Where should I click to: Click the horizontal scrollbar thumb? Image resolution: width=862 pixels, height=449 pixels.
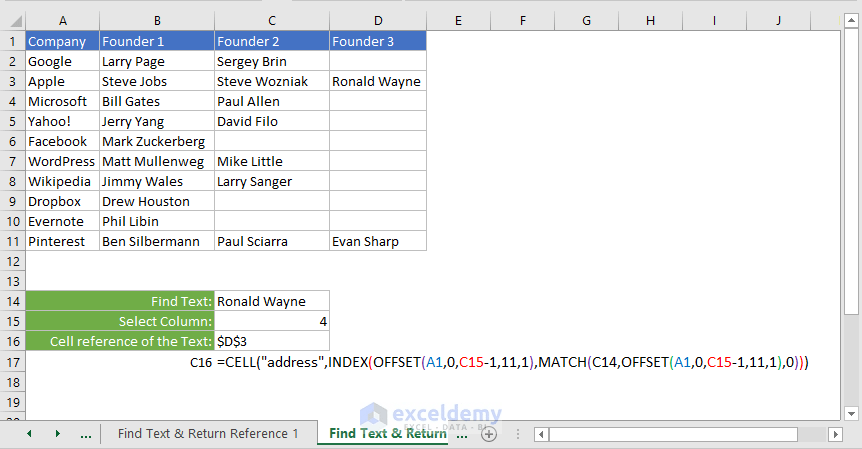click(673, 434)
